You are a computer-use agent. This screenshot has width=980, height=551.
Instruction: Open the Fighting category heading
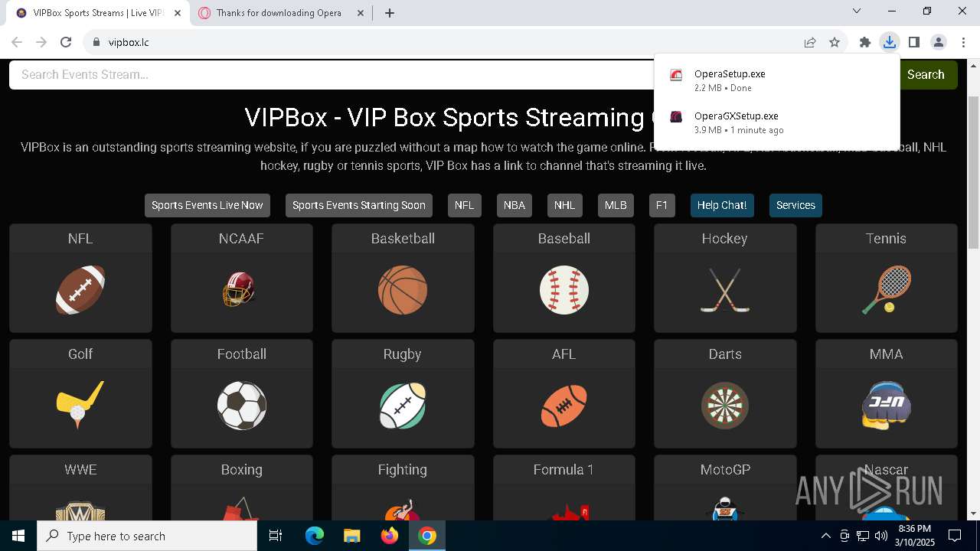point(403,469)
